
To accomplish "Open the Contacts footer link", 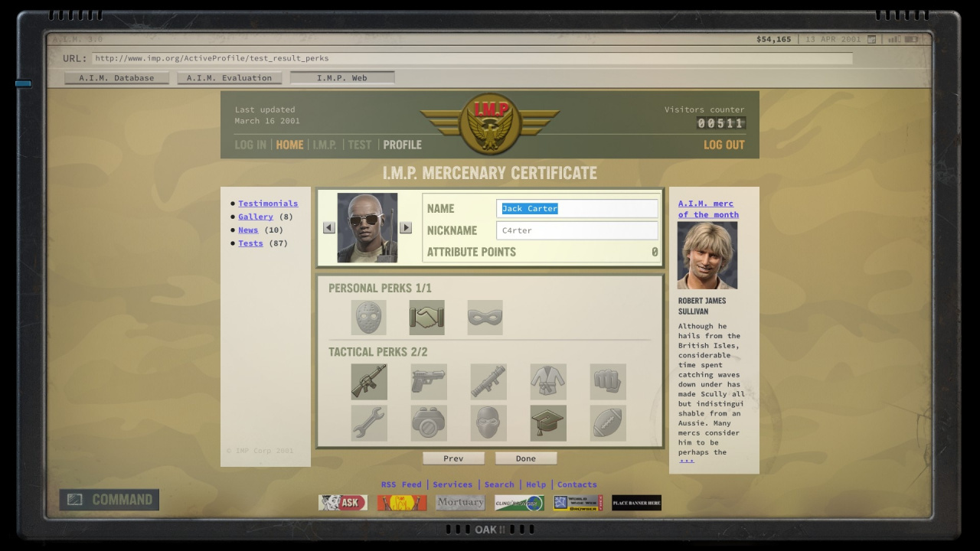I will pos(577,484).
